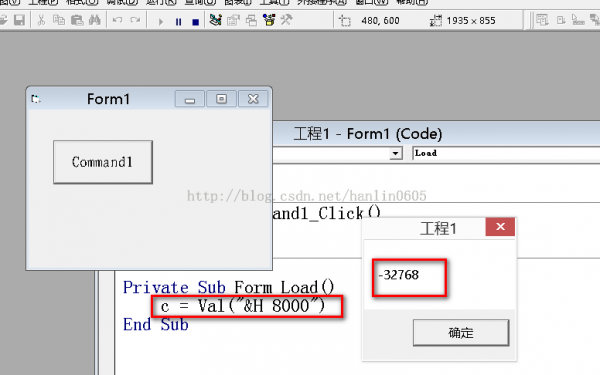Screen dimensions: 600x375
Task: Click the 工程1 message box title
Action: (438, 228)
